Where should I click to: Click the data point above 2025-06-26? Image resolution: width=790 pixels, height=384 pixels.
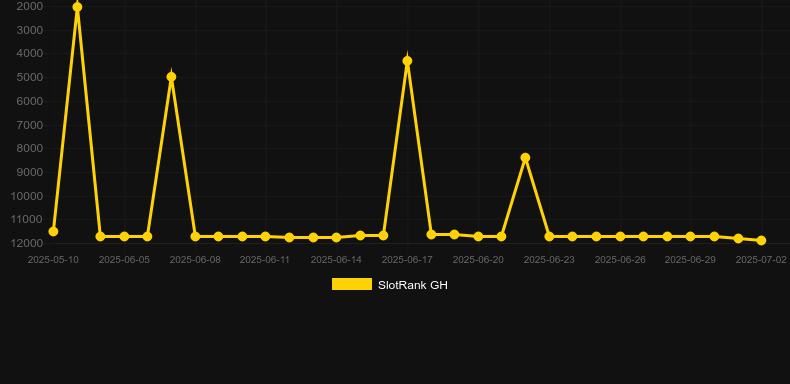(620, 236)
